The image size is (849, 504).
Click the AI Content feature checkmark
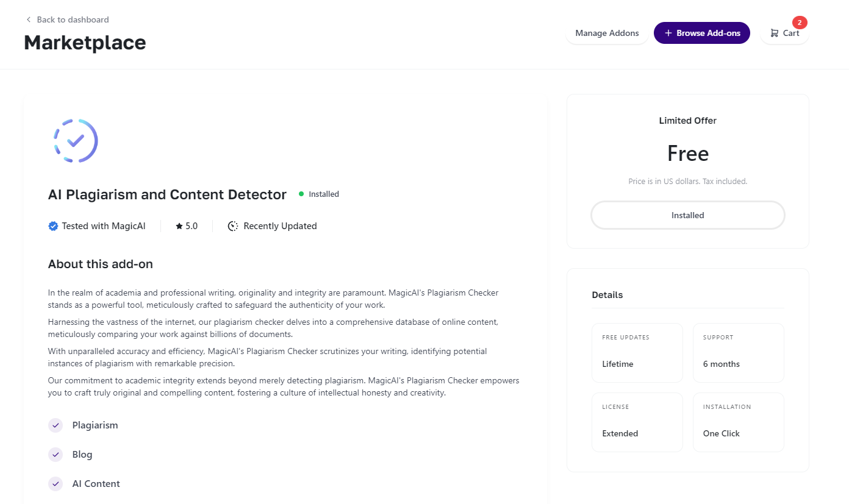click(56, 484)
